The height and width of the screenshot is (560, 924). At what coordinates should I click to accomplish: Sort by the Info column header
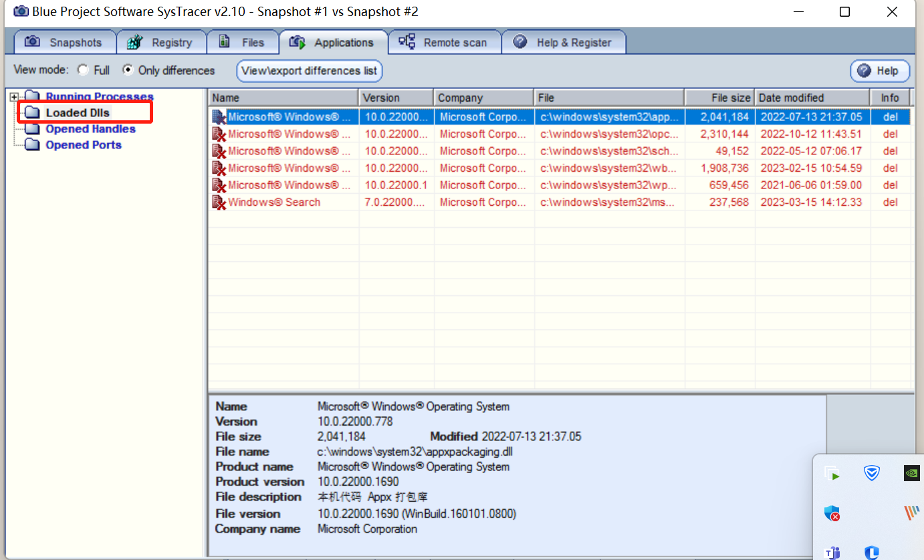coord(891,98)
